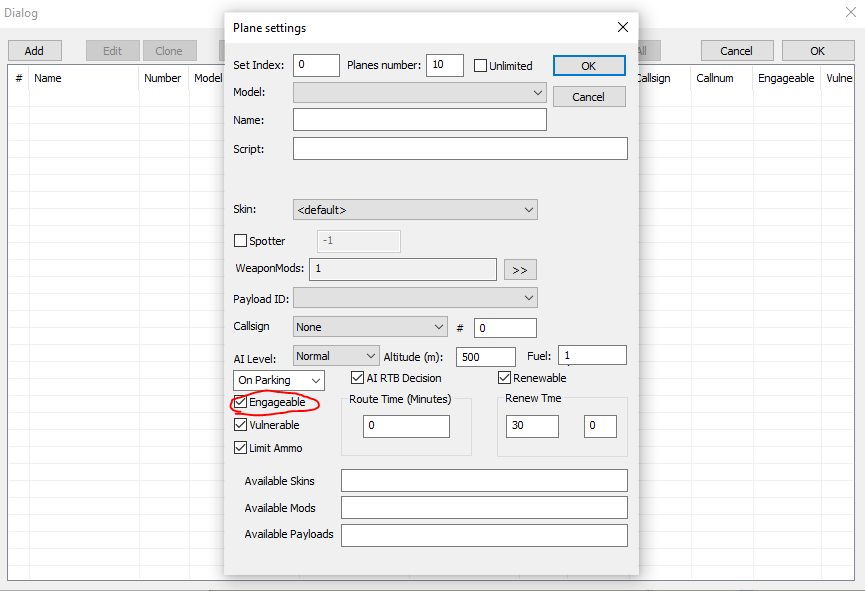865x591 pixels.
Task: Toggle the Engageable checkbox
Action: pos(240,403)
